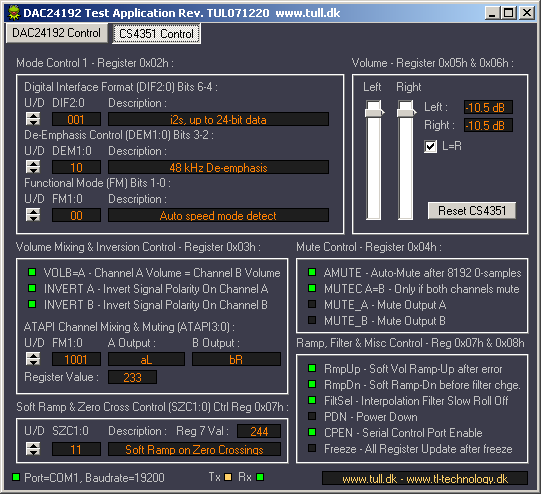Minimize the DAC24192 Test Application window
This screenshot has width=541, height=494.
(x=492, y=13)
